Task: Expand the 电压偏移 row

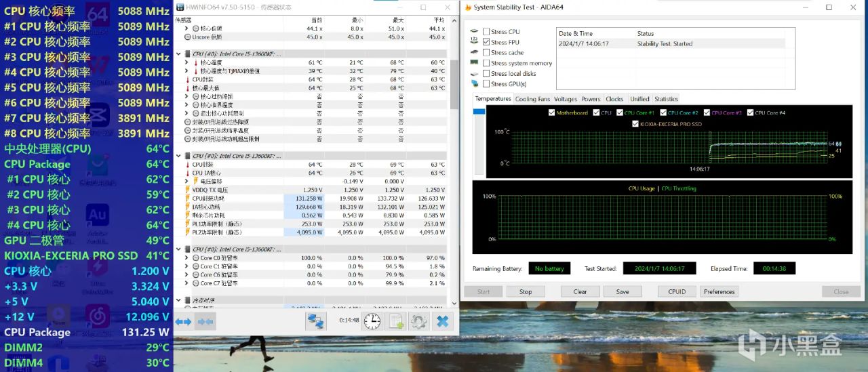Action: tap(186, 182)
